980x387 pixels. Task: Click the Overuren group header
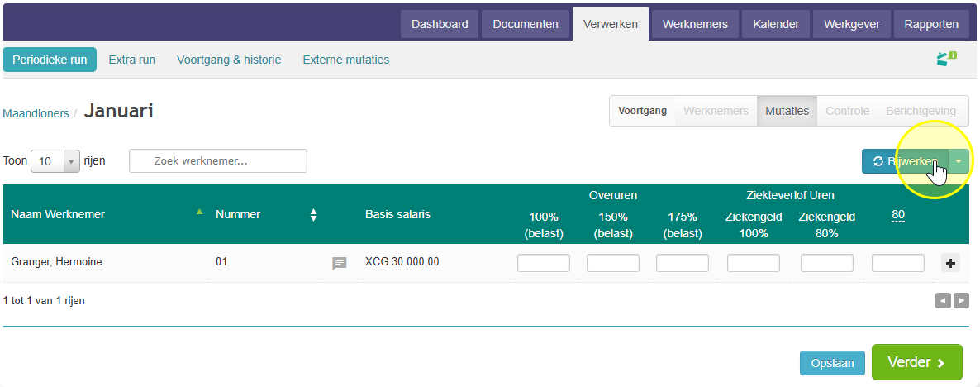[x=613, y=195]
